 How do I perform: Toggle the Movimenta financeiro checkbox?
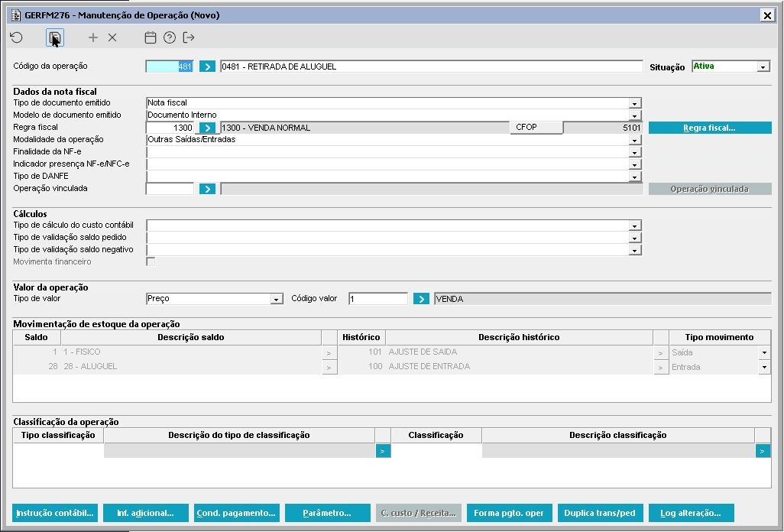pos(151,262)
